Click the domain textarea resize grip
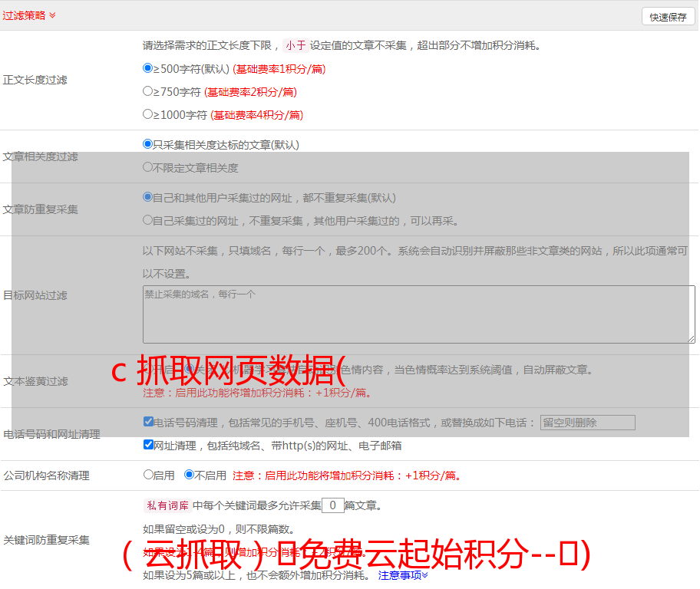The width and height of the screenshot is (700, 589). (691, 339)
